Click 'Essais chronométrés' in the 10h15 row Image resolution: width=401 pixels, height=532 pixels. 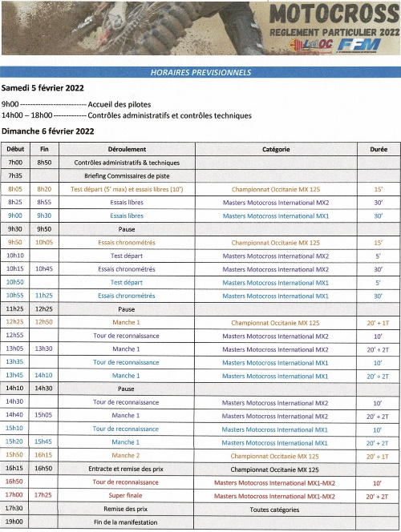(127, 269)
